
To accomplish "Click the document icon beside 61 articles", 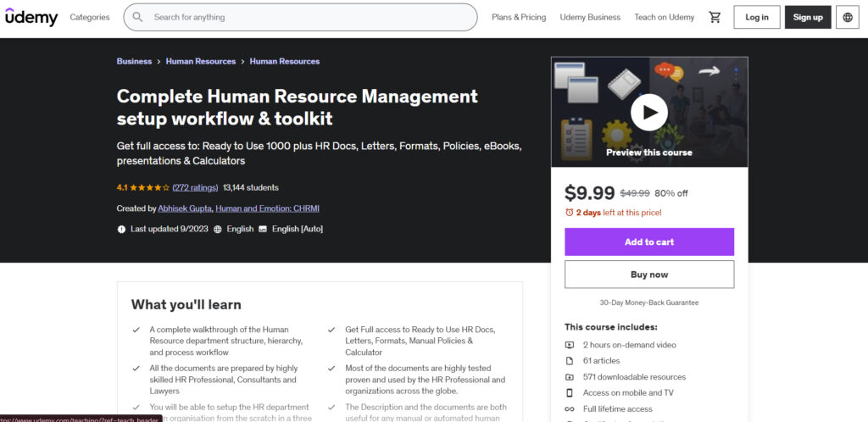I will coord(569,361).
